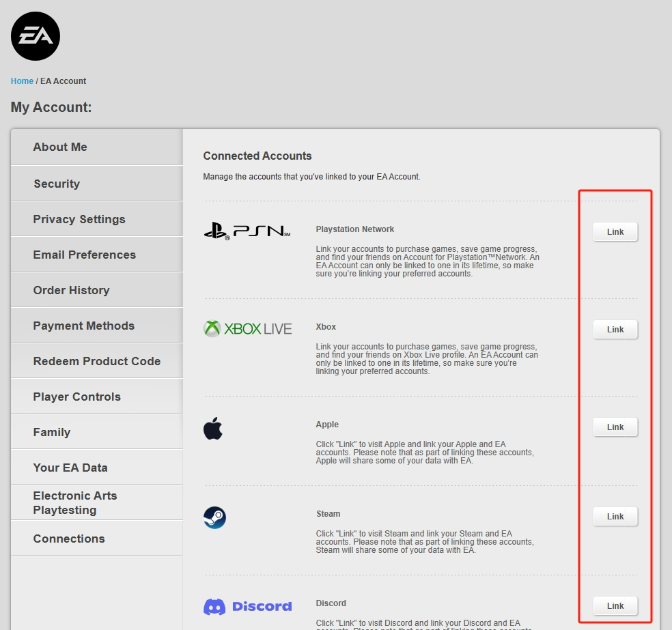
Task: Click the Steam logo icon
Action: 214,518
